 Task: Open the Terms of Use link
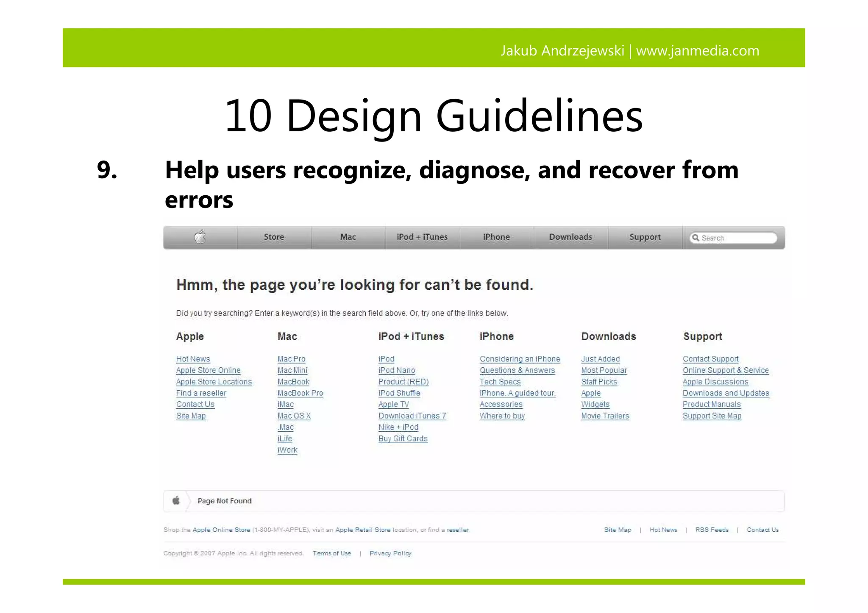click(332, 553)
